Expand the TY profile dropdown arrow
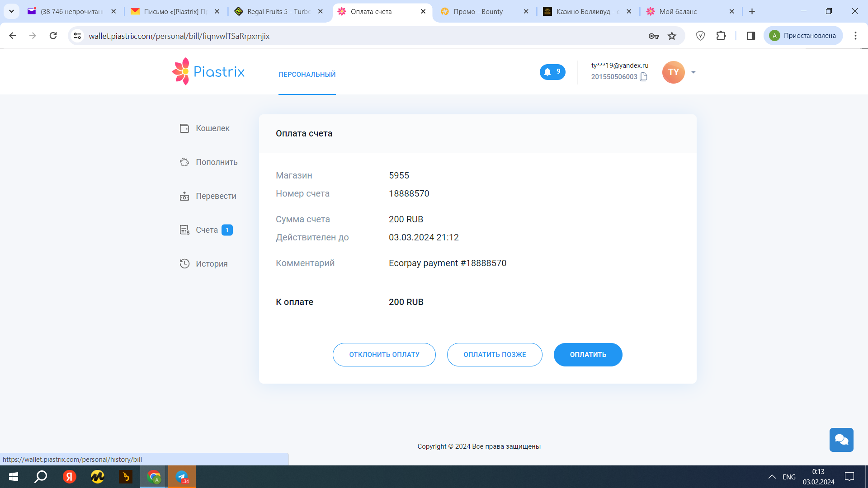 693,72
